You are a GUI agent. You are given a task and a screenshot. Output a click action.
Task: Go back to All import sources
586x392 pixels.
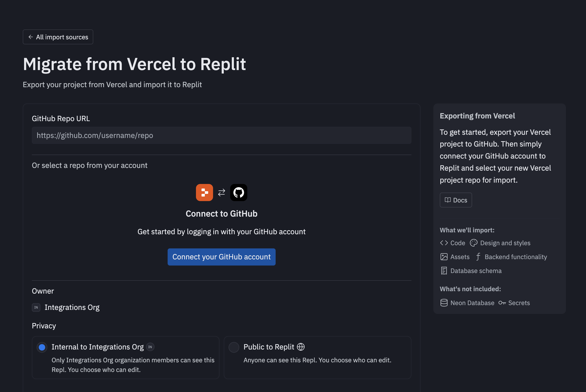coord(58,37)
